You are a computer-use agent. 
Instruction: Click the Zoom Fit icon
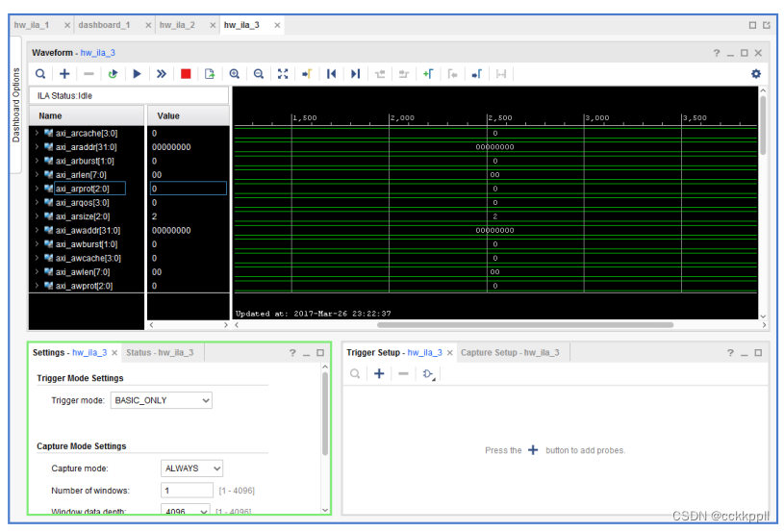(x=282, y=74)
